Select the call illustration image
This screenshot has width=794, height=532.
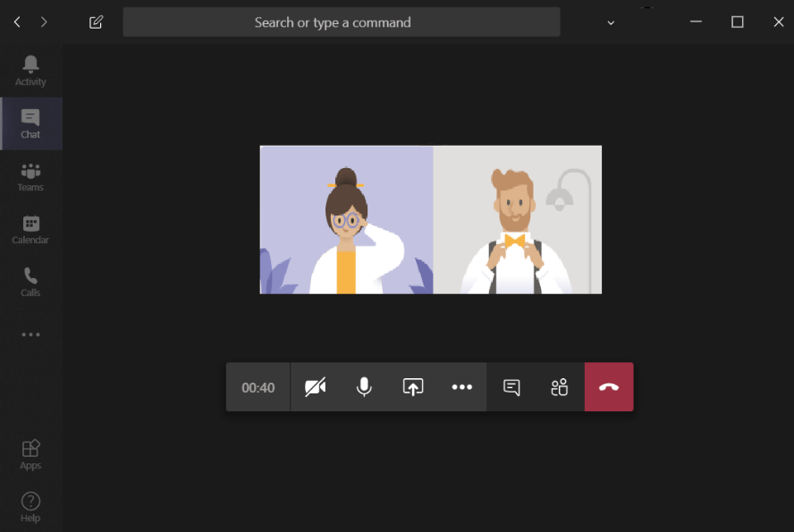(x=431, y=220)
